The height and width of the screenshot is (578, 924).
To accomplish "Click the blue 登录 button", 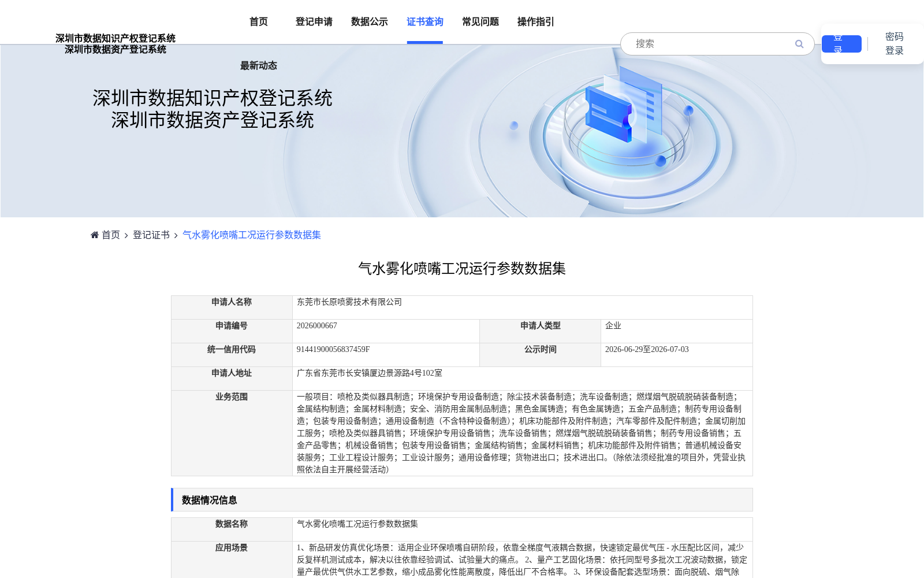I will pyautogui.click(x=841, y=44).
